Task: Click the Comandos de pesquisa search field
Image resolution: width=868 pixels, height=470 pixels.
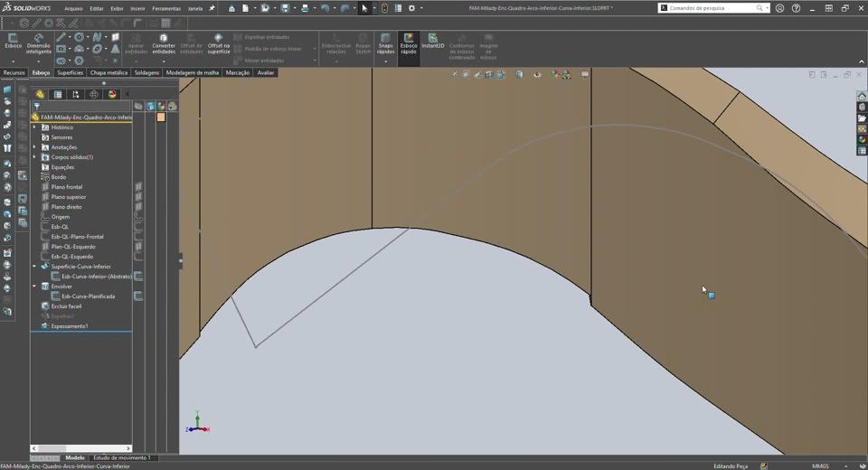Action: click(713, 8)
